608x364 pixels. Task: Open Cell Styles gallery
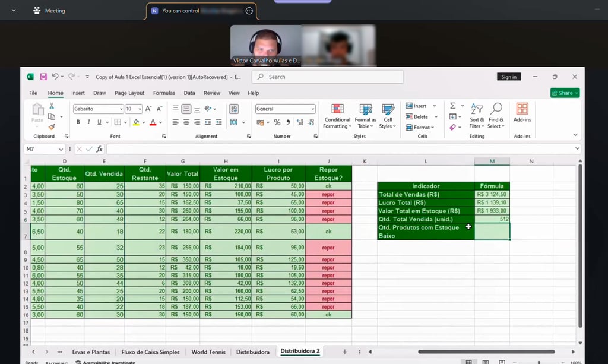click(x=388, y=116)
